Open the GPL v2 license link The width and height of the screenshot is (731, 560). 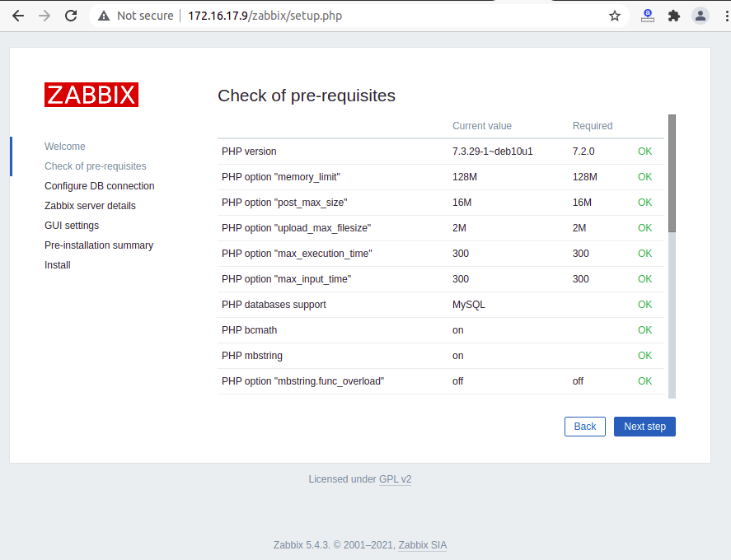coord(396,479)
